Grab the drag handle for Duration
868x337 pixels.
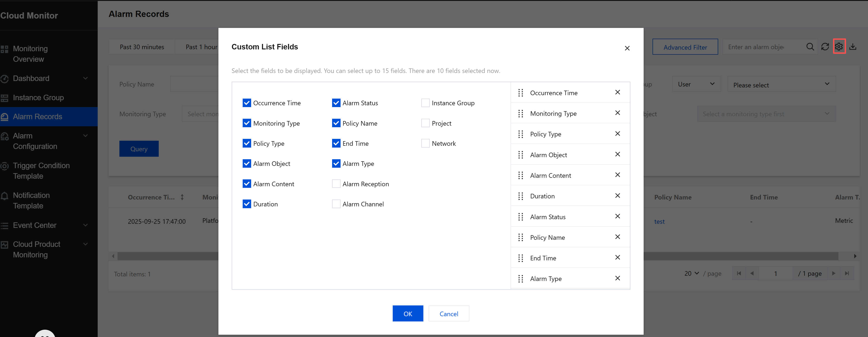tap(521, 196)
